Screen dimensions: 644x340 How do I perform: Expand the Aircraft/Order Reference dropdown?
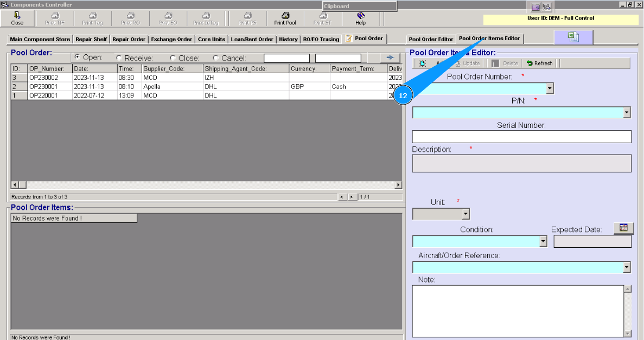(x=627, y=267)
